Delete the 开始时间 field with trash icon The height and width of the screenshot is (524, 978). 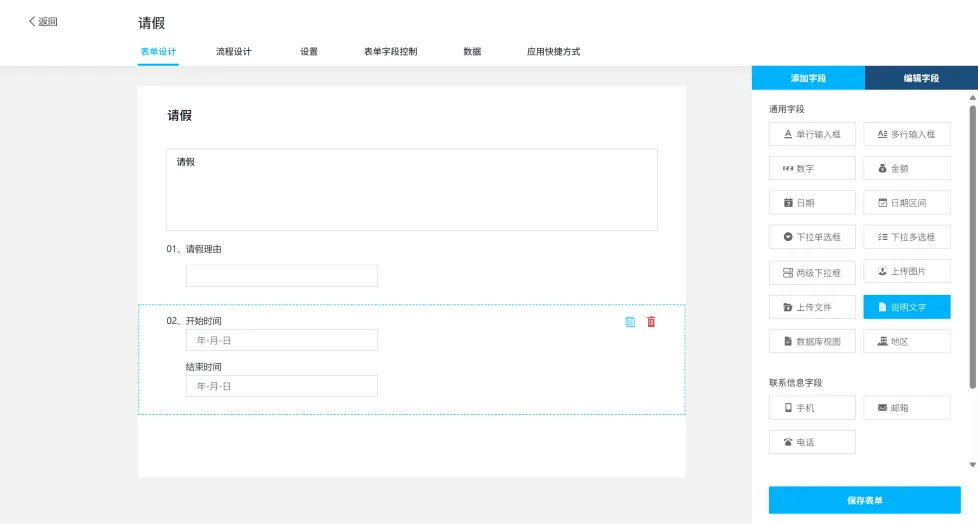pos(651,322)
